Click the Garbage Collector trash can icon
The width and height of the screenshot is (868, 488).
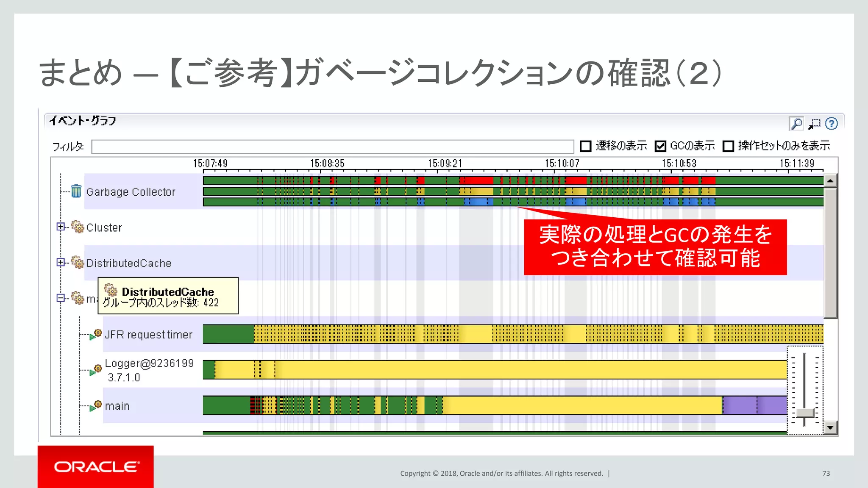[76, 191]
